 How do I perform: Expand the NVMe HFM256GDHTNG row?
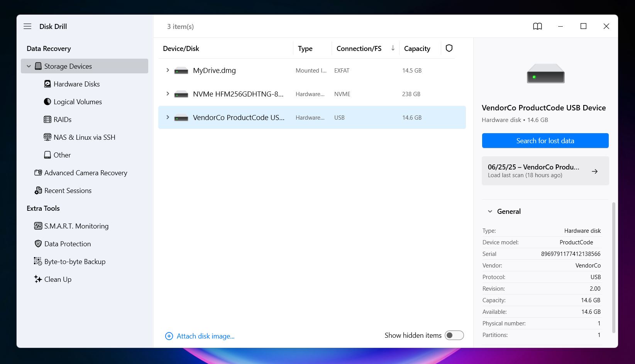[168, 94]
